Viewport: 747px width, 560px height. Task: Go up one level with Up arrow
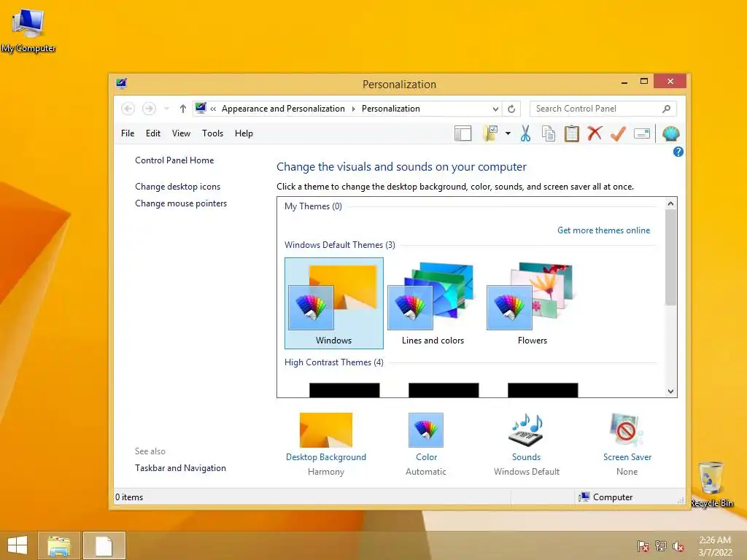(183, 109)
